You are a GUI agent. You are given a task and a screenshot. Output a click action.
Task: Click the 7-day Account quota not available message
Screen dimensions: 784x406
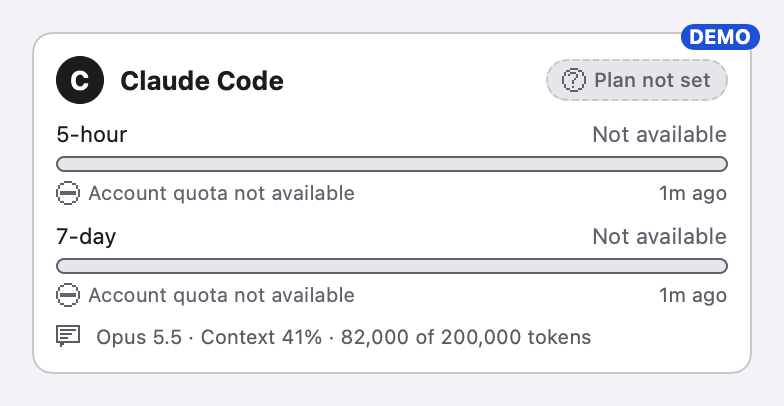pyautogui.click(x=222, y=295)
